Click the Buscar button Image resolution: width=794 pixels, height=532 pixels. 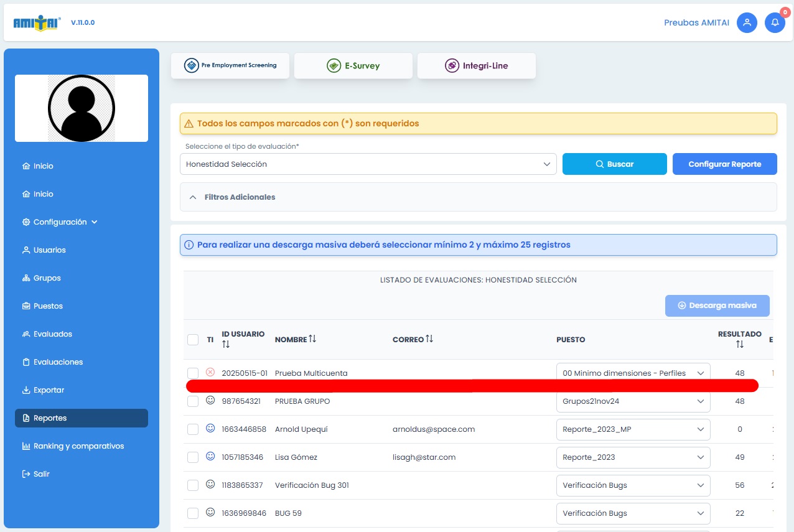[614, 164]
